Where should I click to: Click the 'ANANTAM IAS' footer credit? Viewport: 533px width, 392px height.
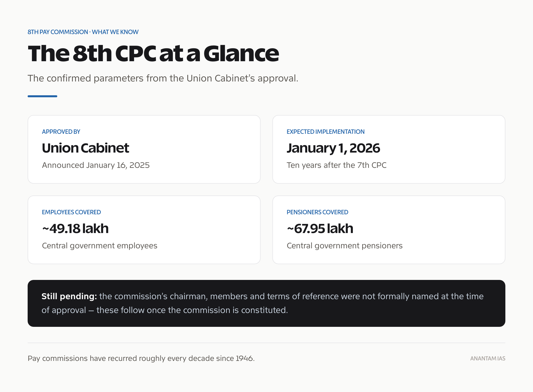coord(488,359)
